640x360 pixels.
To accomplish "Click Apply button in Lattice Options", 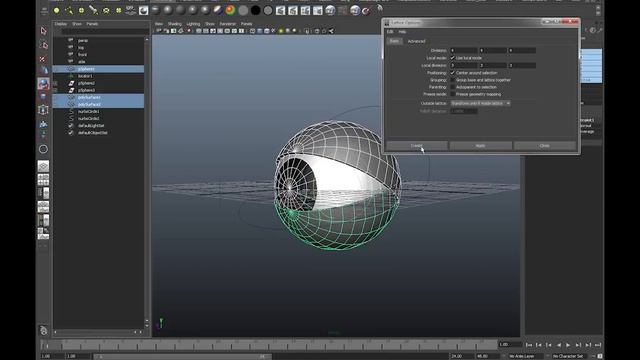I will click(480, 146).
